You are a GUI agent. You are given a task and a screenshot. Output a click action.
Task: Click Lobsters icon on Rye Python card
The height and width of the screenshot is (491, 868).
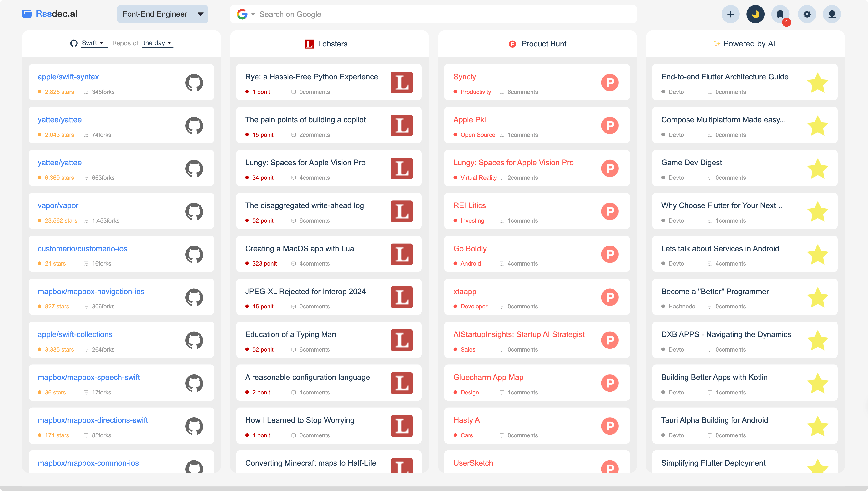point(401,83)
